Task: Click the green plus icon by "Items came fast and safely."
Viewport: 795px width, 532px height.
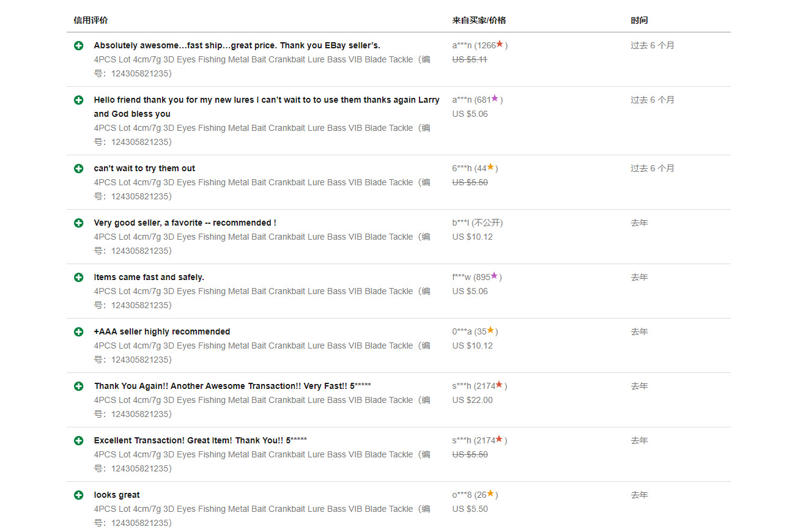Action: [78, 278]
